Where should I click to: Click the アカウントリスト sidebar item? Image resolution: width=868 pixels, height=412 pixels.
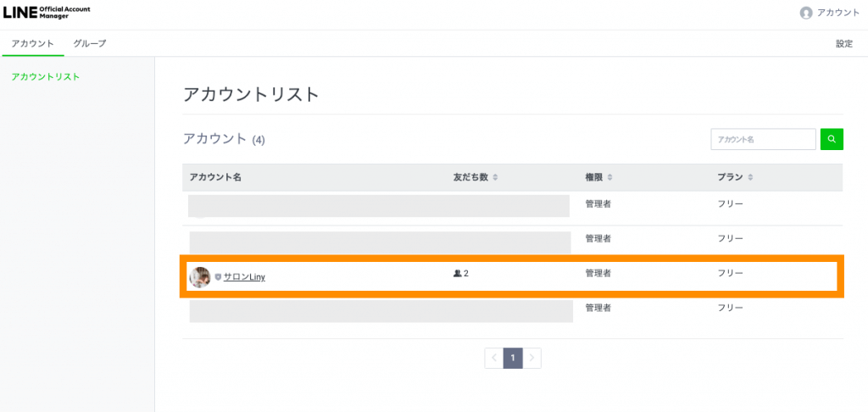tap(46, 76)
